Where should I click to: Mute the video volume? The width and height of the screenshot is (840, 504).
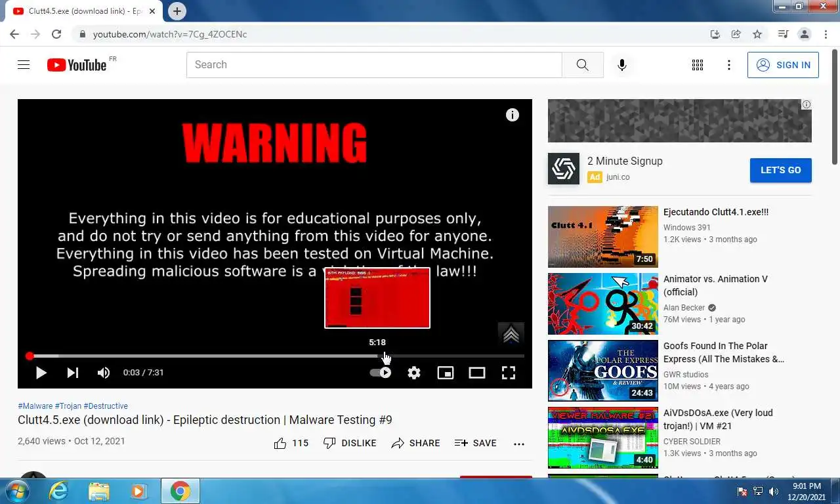[x=104, y=373]
